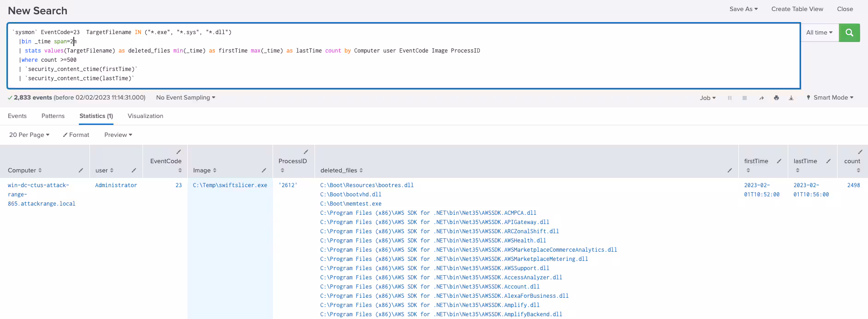Click the share job arrow icon

tap(761, 98)
